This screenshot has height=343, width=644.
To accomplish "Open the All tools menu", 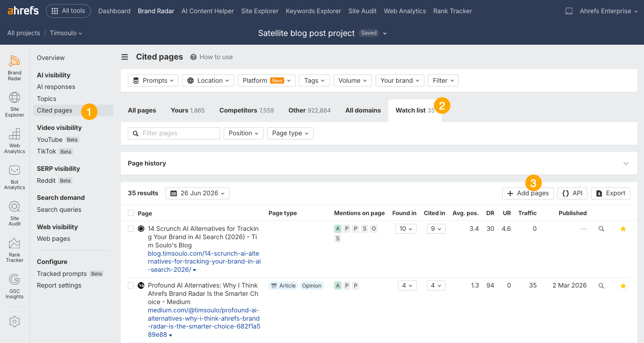I will [68, 11].
